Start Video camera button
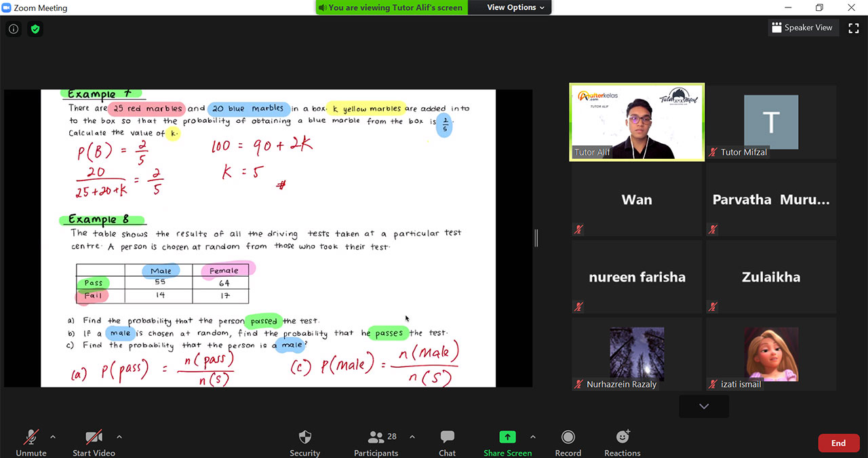Screen dimensions: 868x458 coord(94,442)
